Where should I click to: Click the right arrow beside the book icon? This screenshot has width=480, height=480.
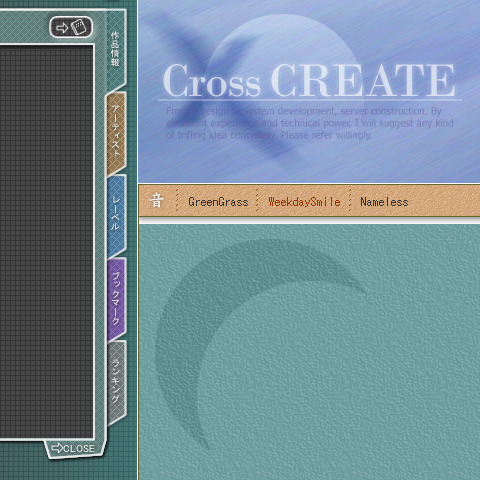pyautogui.click(x=62, y=27)
